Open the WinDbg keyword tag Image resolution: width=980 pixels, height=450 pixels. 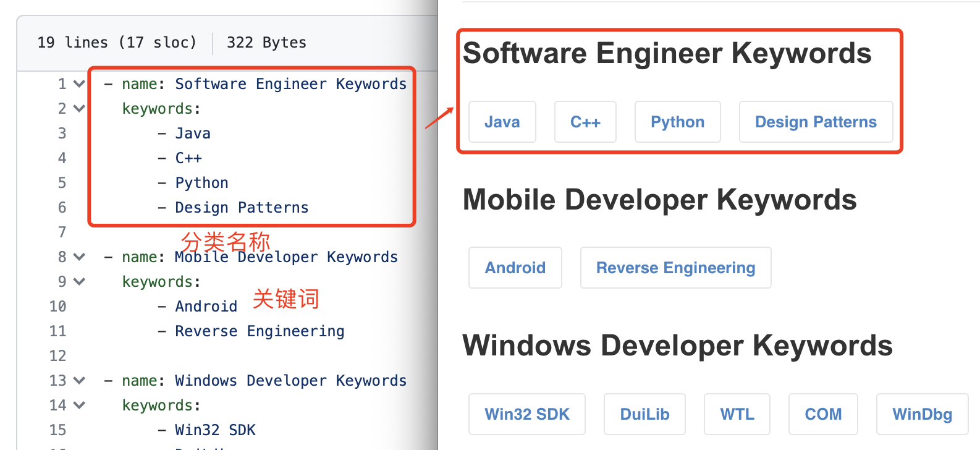point(922,414)
